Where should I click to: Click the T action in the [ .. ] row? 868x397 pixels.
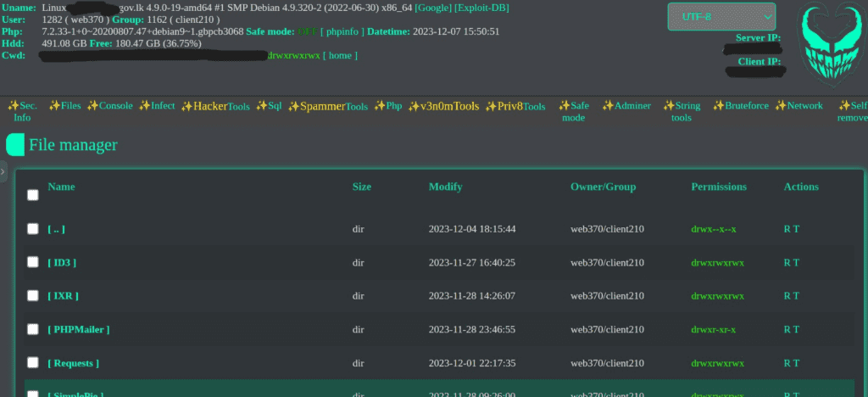796,229
